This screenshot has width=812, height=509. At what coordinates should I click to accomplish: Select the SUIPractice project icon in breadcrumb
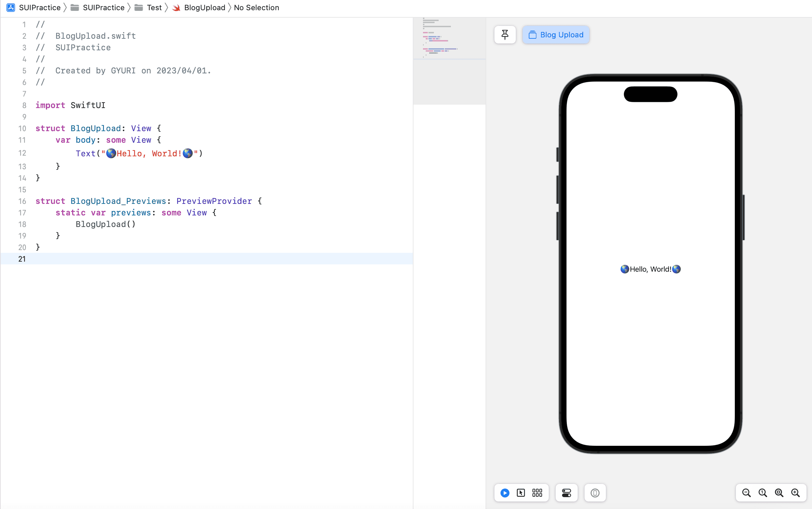[11, 7]
